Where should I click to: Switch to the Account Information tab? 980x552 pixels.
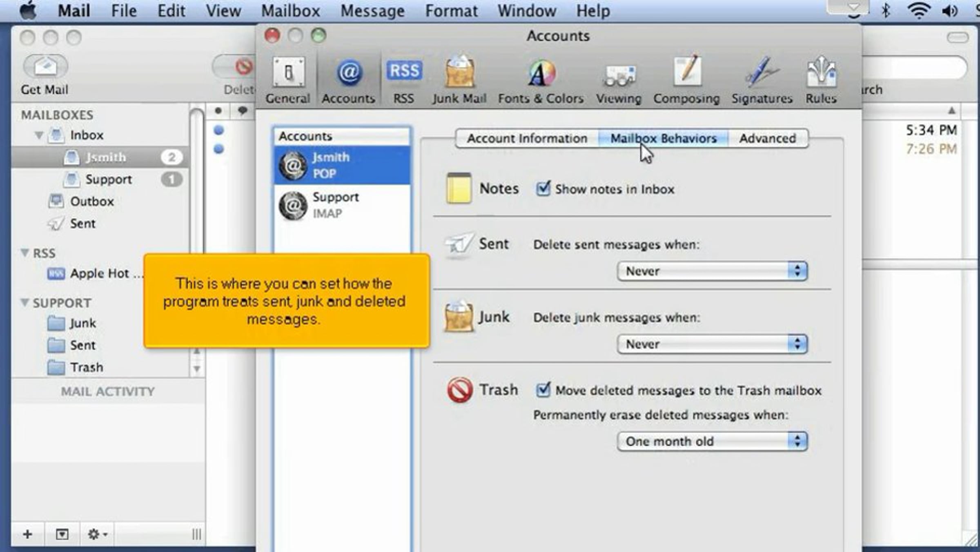[x=527, y=139]
